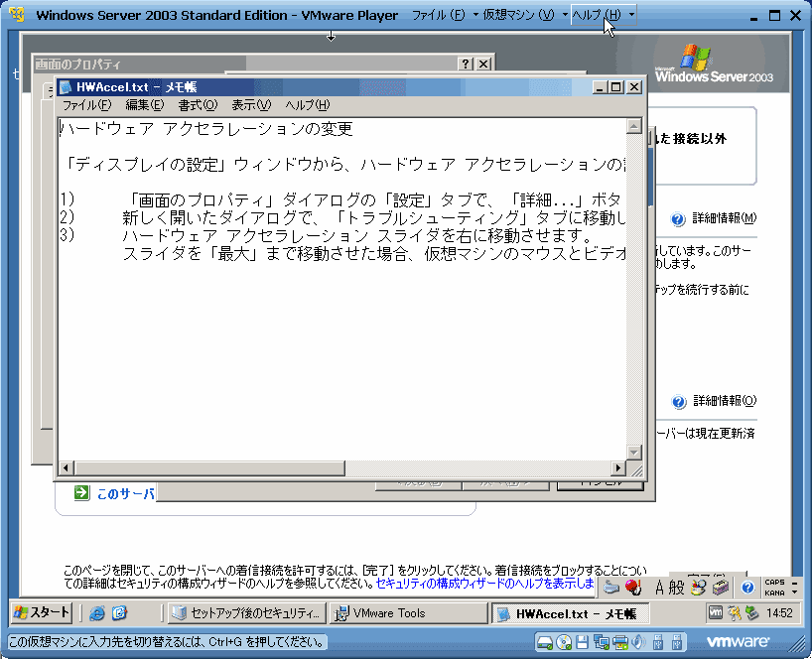Open the 詳細情報(O) link
This screenshot has height=659, width=812.
click(x=725, y=401)
